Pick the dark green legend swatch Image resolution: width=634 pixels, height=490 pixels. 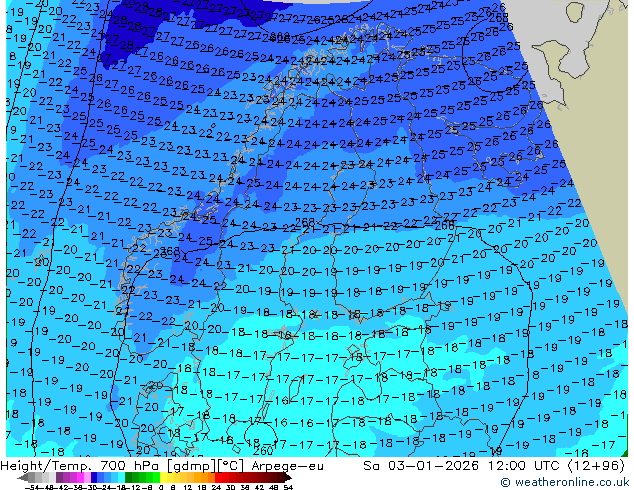point(129,478)
